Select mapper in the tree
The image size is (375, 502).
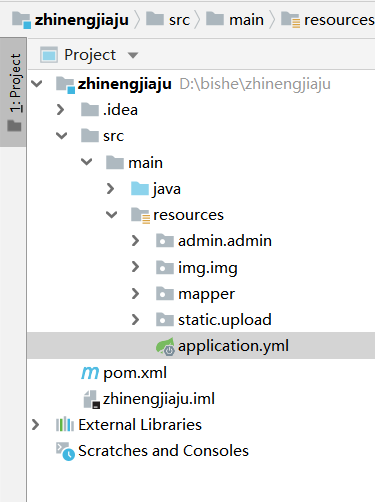point(206,295)
